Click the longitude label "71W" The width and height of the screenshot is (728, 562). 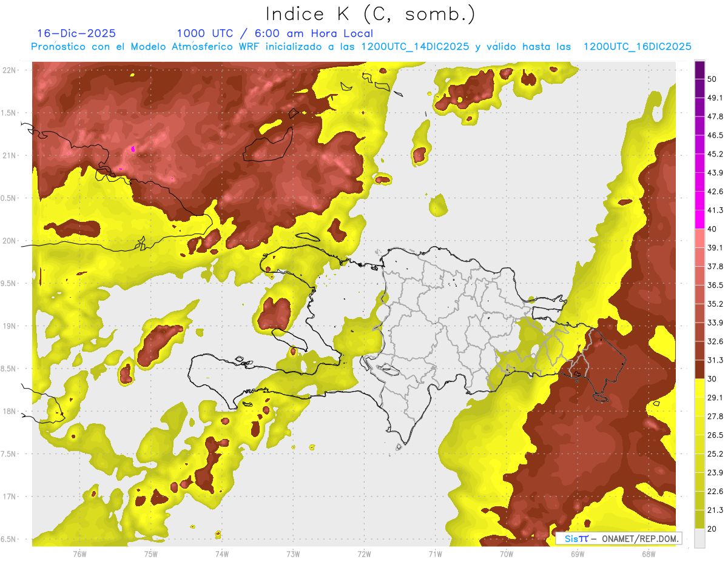point(435,554)
